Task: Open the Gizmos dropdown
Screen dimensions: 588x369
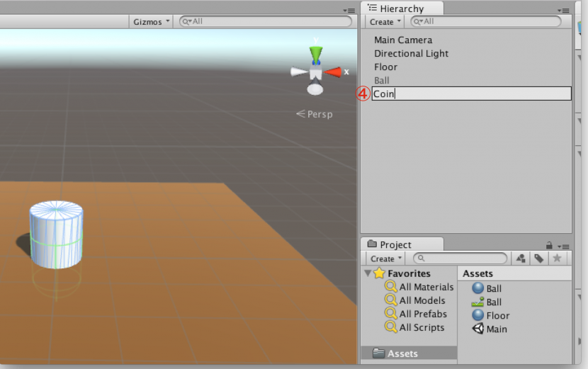Action: coord(152,22)
